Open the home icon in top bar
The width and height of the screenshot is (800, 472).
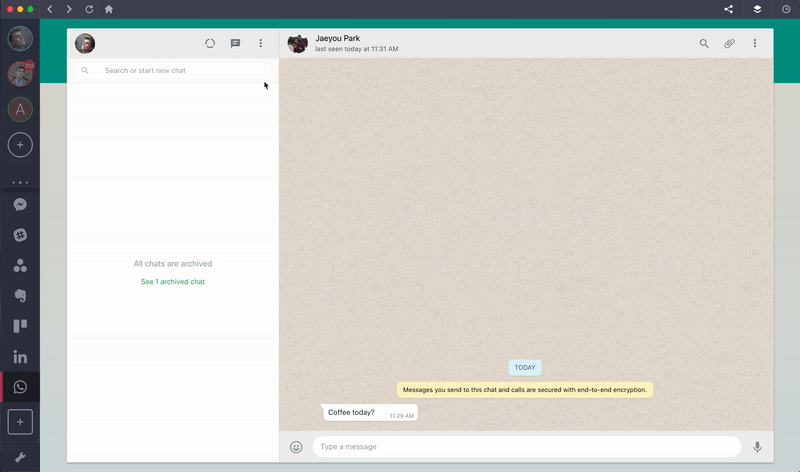click(109, 9)
